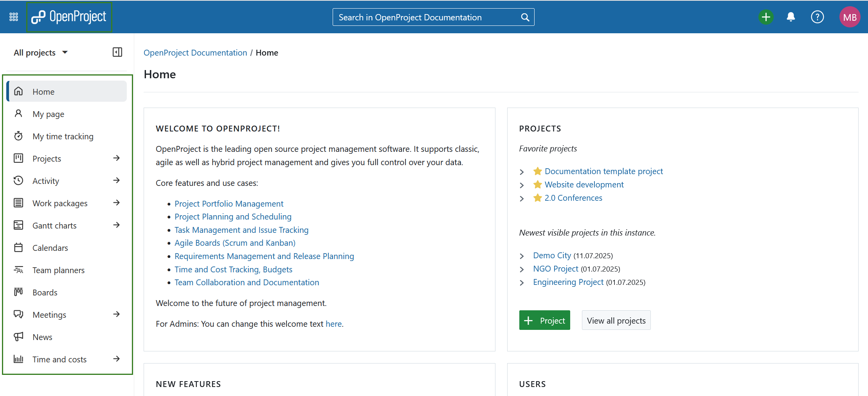Expand Demo City project chevron

[x=522, y=256]
